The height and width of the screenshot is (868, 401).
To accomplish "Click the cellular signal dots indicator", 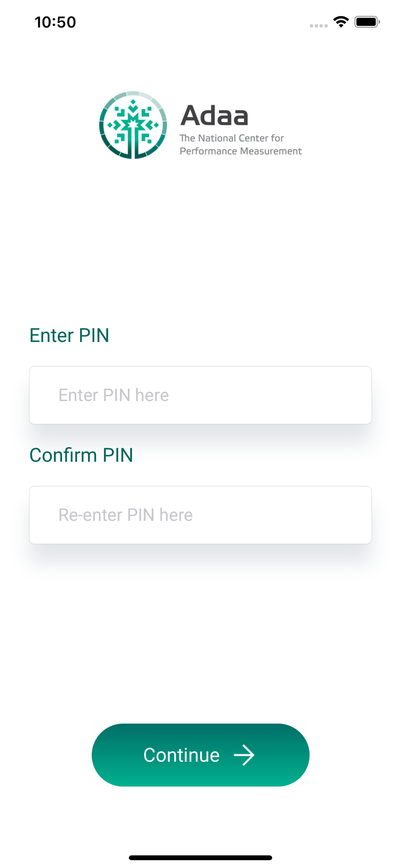I will point(319,26).
